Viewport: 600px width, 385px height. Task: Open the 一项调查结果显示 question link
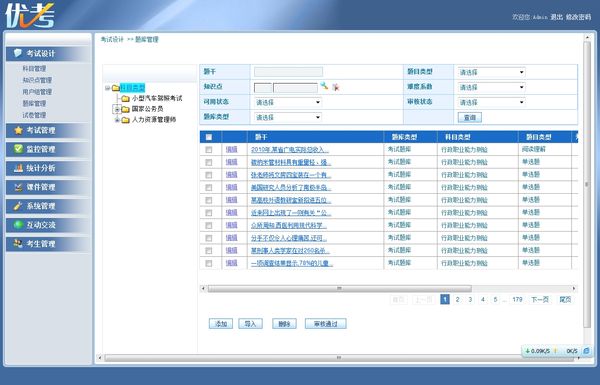tap(292, 263)
